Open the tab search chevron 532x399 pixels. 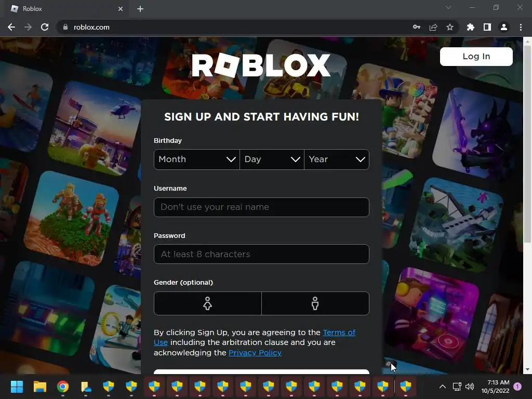[x=448, y=7]
